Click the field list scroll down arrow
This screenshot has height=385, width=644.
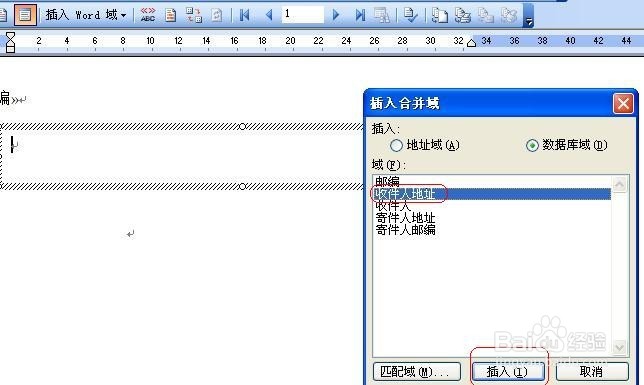click(x=619, y=348)
